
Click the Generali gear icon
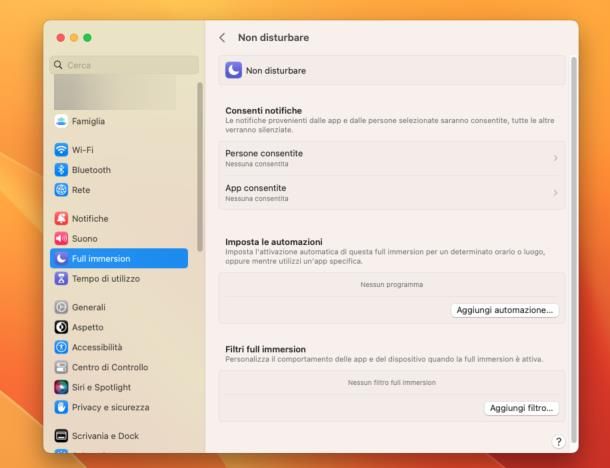[x=61, y=307]
